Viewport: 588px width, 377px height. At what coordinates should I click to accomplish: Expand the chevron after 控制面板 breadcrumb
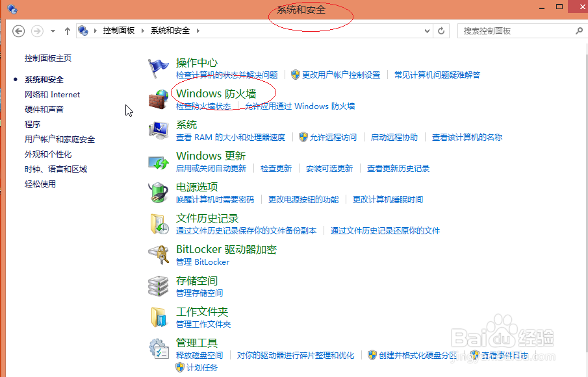143,30
